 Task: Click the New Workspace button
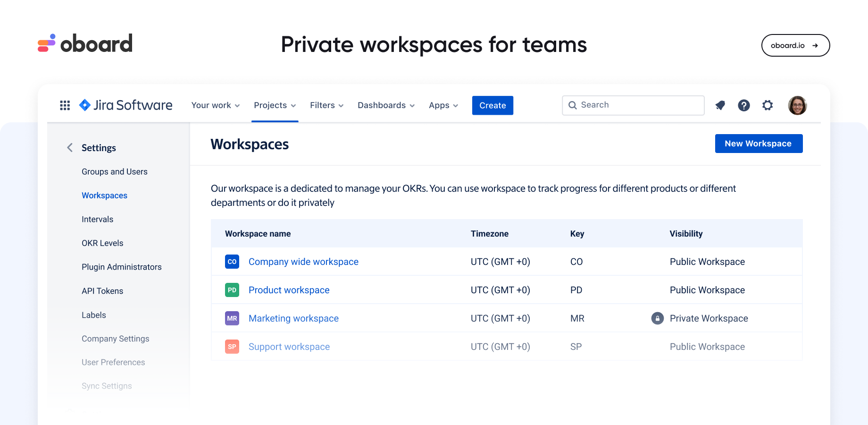coord(759,144)
